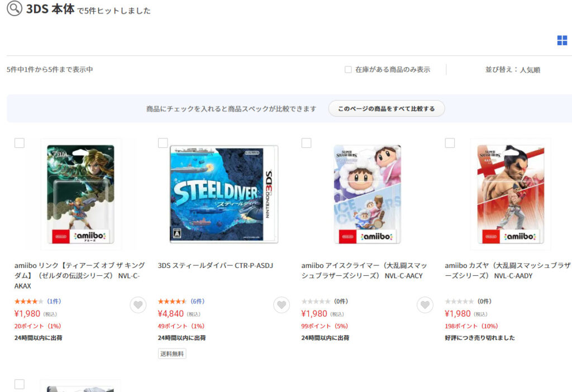Favorite the amiibo アイスクライマー item with heart
This screenshot has height=392, width=572.
(425, 305)
